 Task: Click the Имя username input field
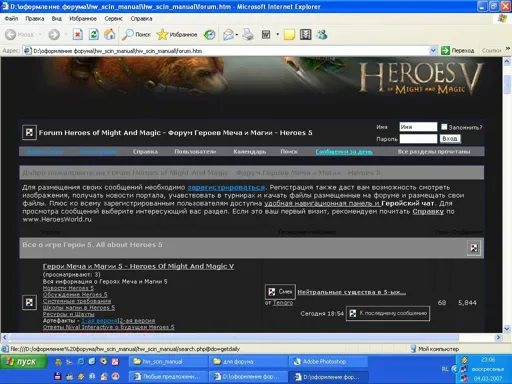point(418,127)
